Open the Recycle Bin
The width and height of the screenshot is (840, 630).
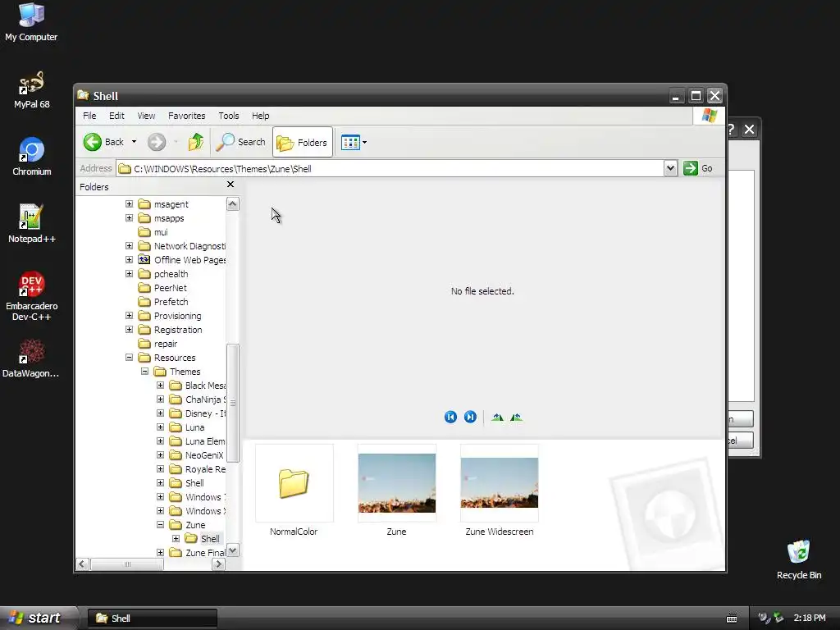click(x=799, y=559)
